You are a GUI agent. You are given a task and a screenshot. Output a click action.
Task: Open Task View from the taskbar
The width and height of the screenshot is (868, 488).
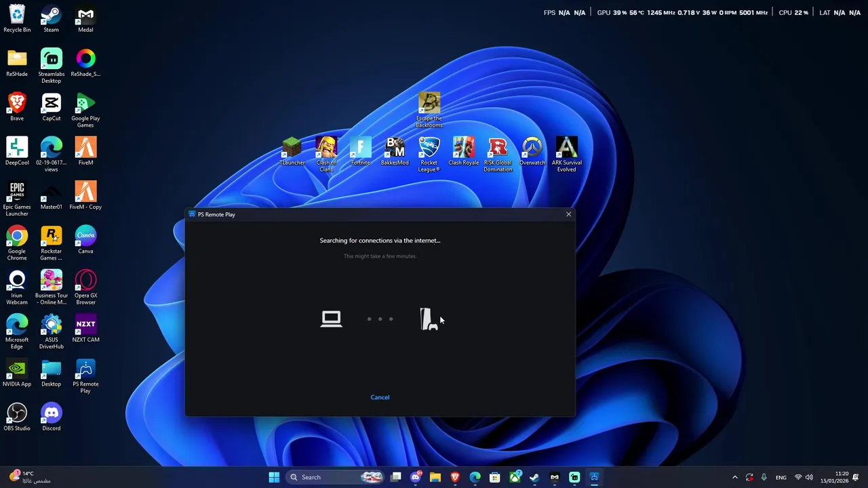(396, 477)
